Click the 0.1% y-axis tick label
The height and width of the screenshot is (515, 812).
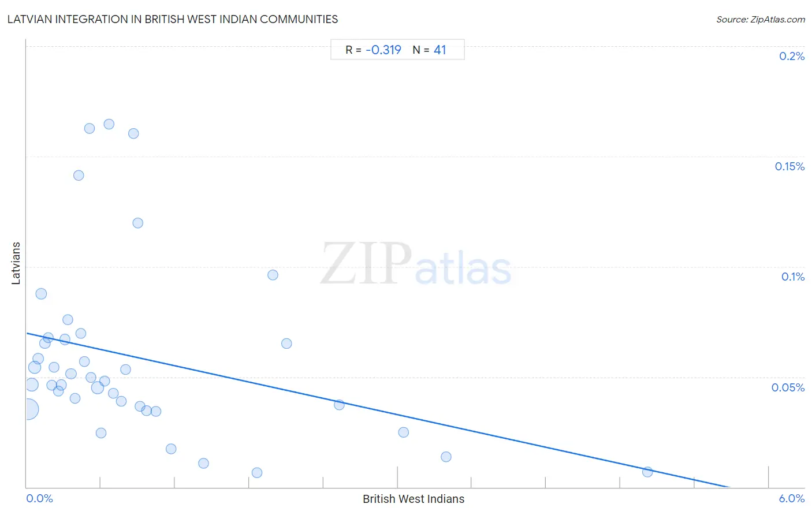[793, 277]
